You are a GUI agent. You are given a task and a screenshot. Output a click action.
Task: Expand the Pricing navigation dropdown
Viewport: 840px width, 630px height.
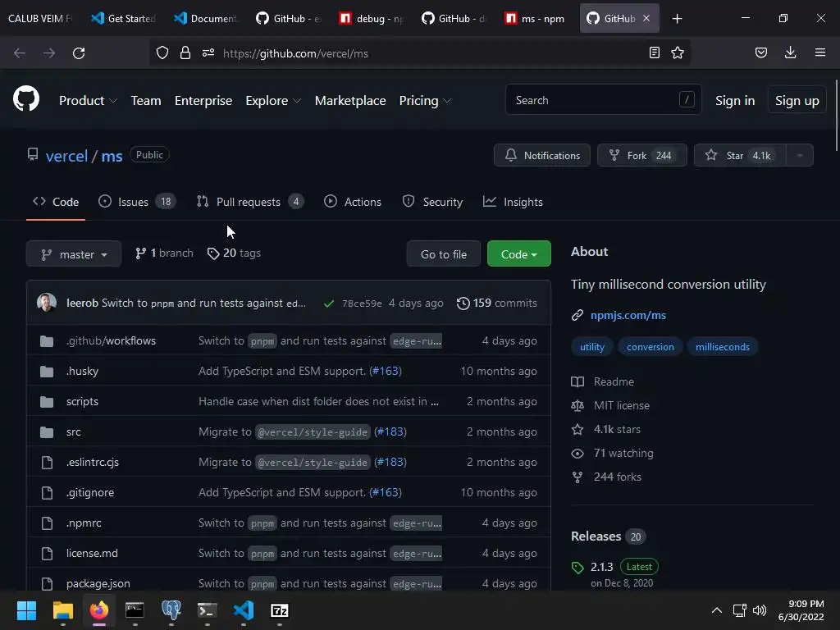(426, 101)
